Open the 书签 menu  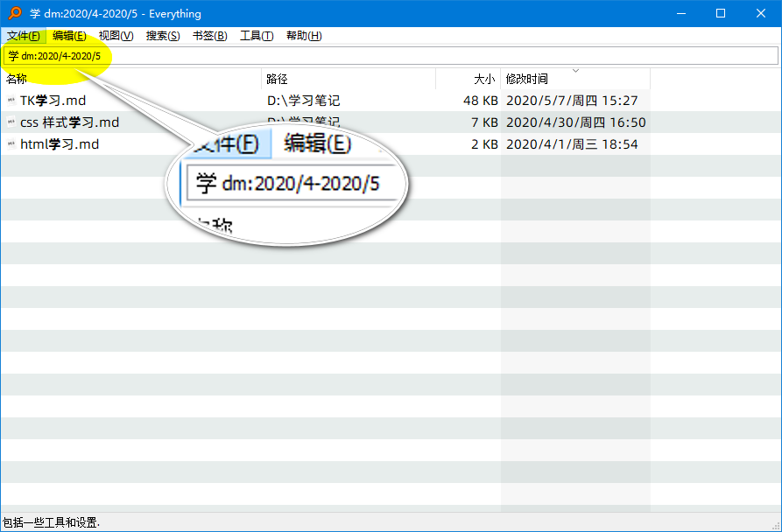[208, 36]
